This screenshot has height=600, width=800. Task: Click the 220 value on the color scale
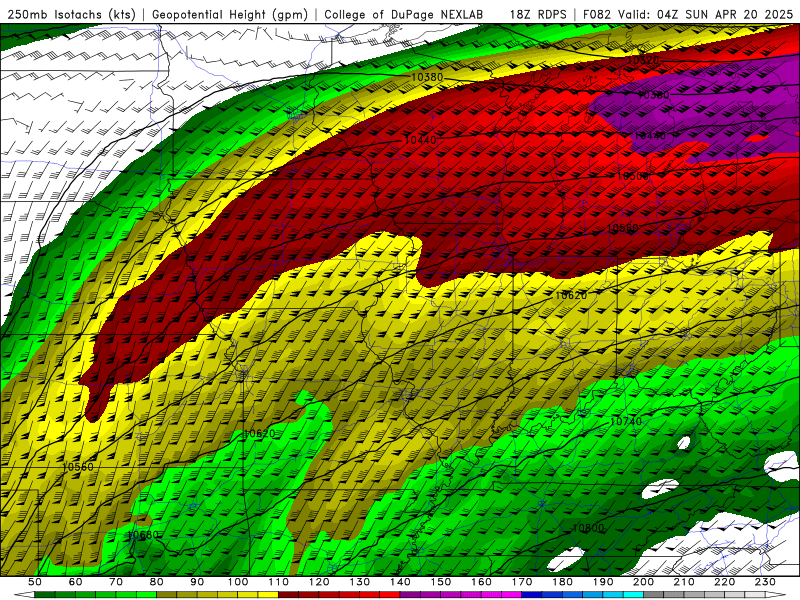point(724,582)
